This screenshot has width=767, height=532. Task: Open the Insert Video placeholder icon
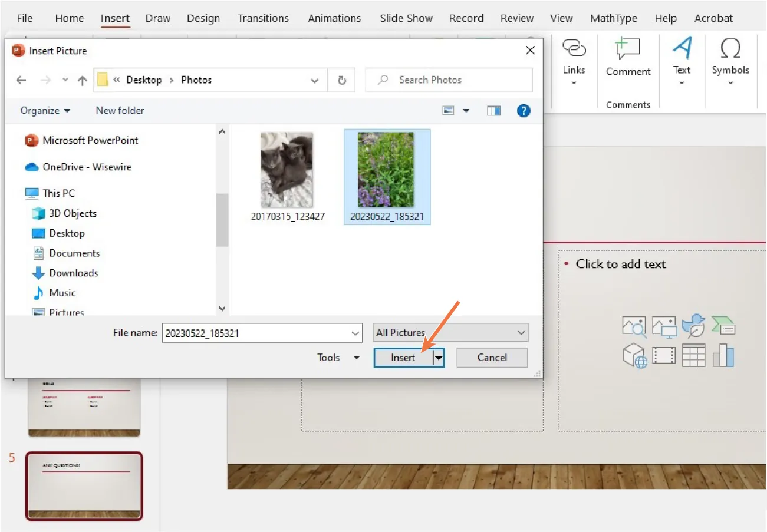tap(664, 355)
